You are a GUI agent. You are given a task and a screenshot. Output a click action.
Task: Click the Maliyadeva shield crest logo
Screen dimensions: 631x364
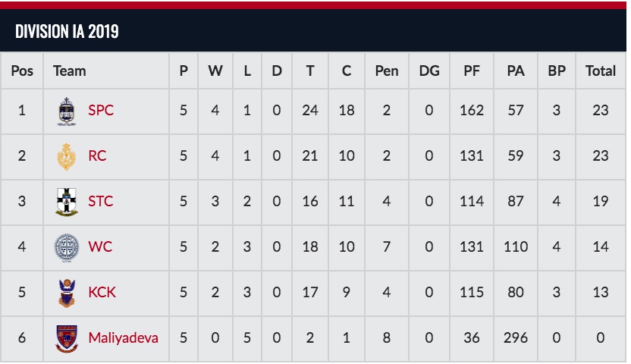(67, 339)
